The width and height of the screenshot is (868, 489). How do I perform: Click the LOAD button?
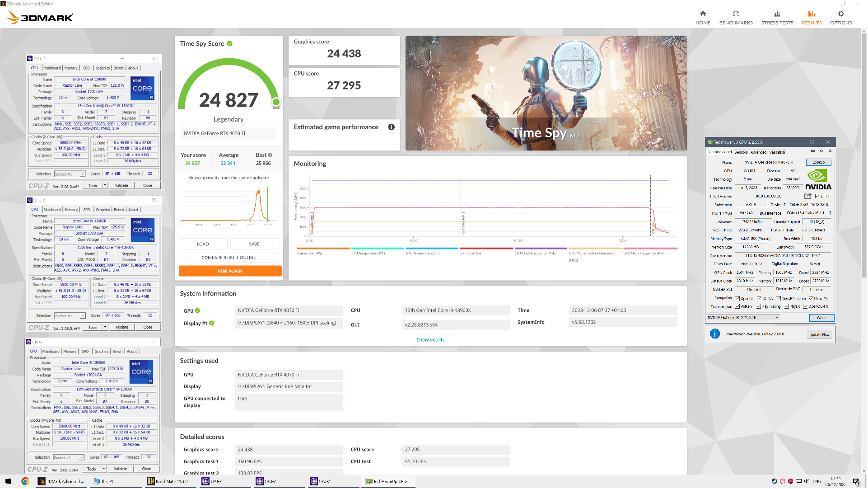(x=203, y=244)
